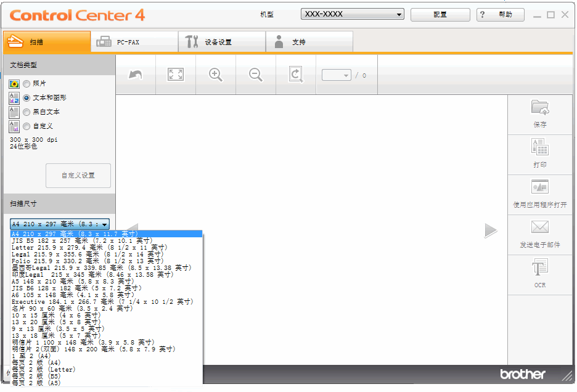
Task: Pick the 自定义 radio button
Action: tap(27, 126)
